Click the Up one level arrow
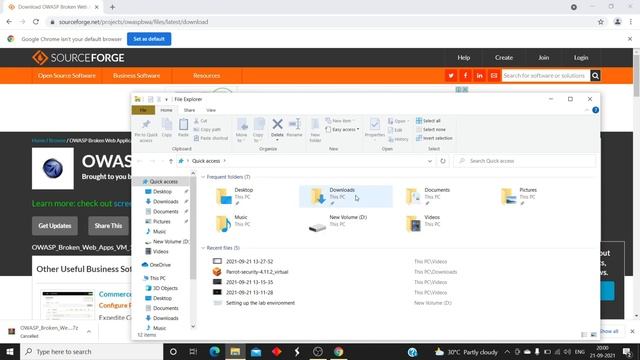 point(171,161)
